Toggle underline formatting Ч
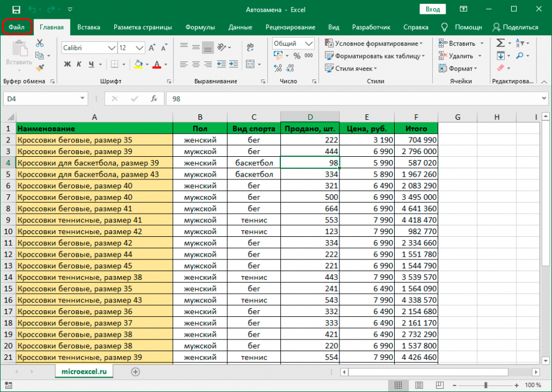Viewport: 552px width, 392px height. point(92,64)
